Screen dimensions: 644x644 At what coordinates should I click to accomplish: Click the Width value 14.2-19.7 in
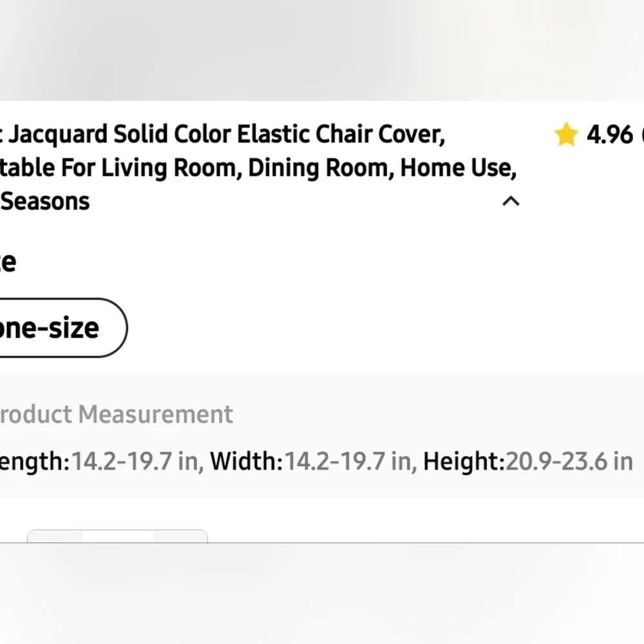coord(350,462)
